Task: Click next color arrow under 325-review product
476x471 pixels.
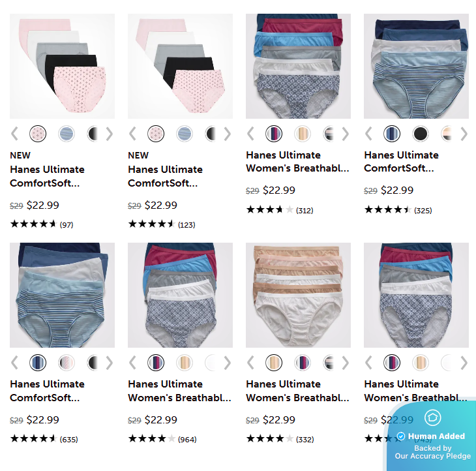Action: tap(464, 134)
